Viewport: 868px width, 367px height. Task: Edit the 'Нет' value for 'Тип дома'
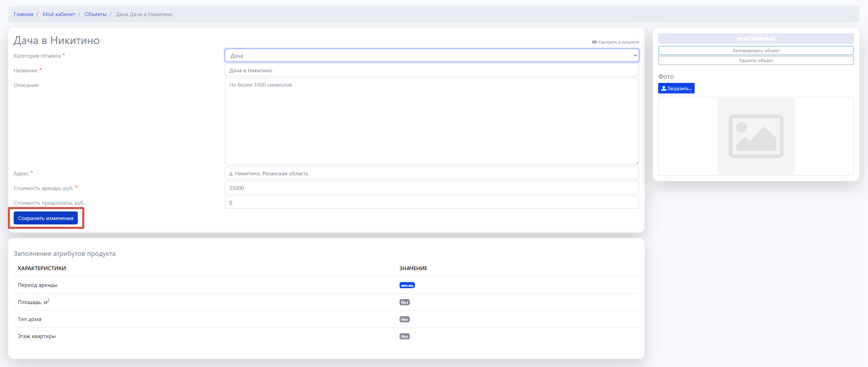click(x=404, y=320)
